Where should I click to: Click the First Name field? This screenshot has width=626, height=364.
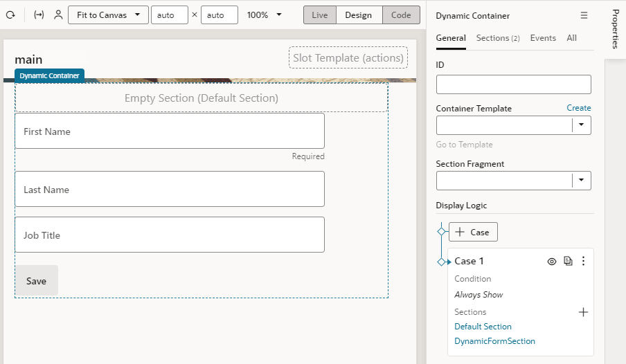[170, 131]
